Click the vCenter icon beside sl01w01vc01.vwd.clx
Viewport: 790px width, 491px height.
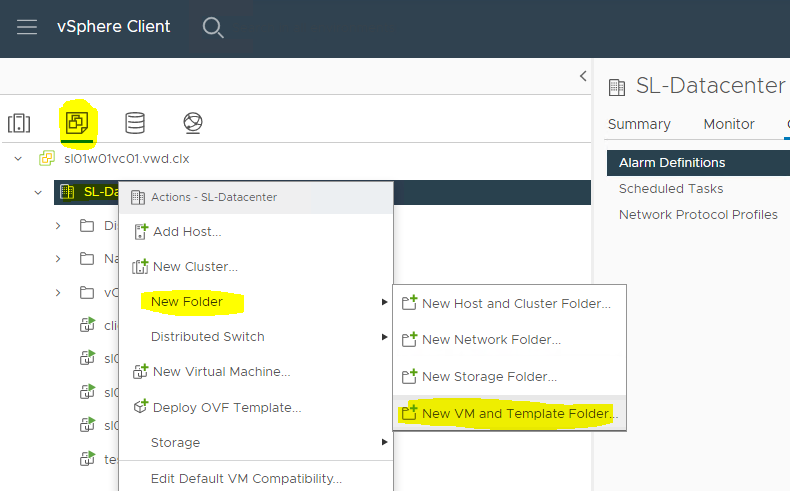[47, 159]
